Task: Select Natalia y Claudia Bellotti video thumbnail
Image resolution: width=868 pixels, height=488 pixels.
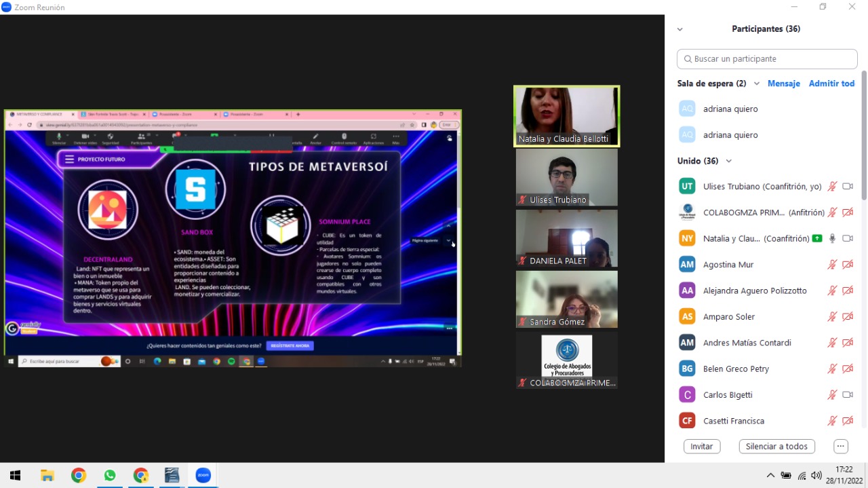Action: 566,115
